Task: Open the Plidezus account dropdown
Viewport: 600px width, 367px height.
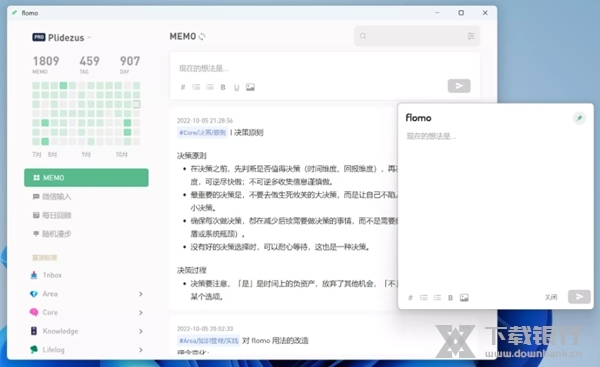Action: coord(62,38)
